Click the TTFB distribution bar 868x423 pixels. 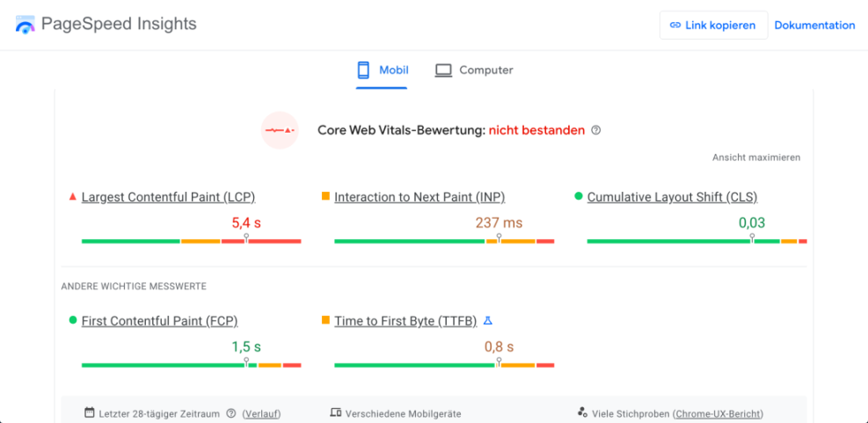pos(444,366)
